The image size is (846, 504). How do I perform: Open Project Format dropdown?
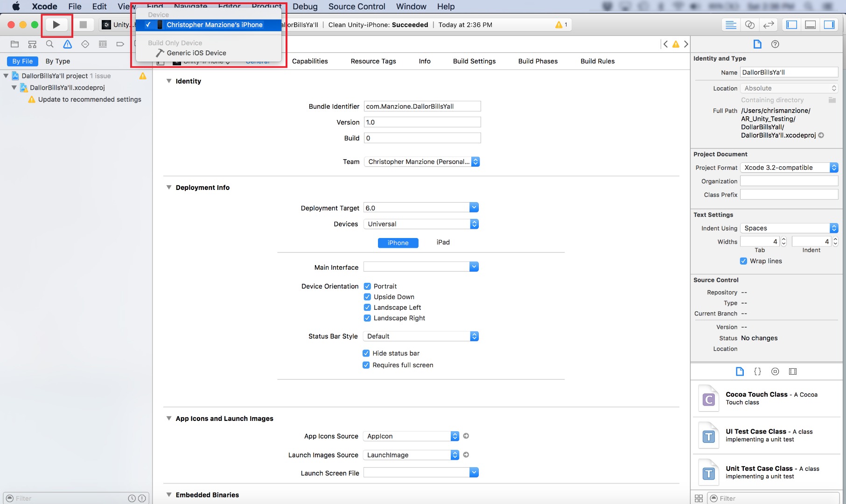coord(790,168)
